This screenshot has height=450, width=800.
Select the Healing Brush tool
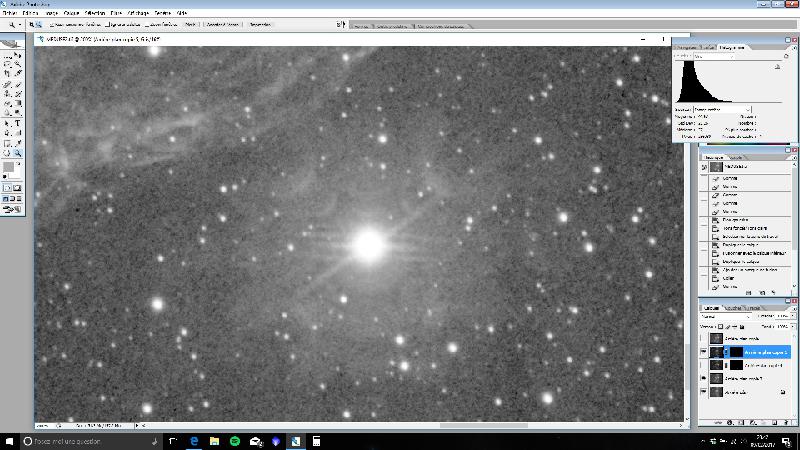7,85
